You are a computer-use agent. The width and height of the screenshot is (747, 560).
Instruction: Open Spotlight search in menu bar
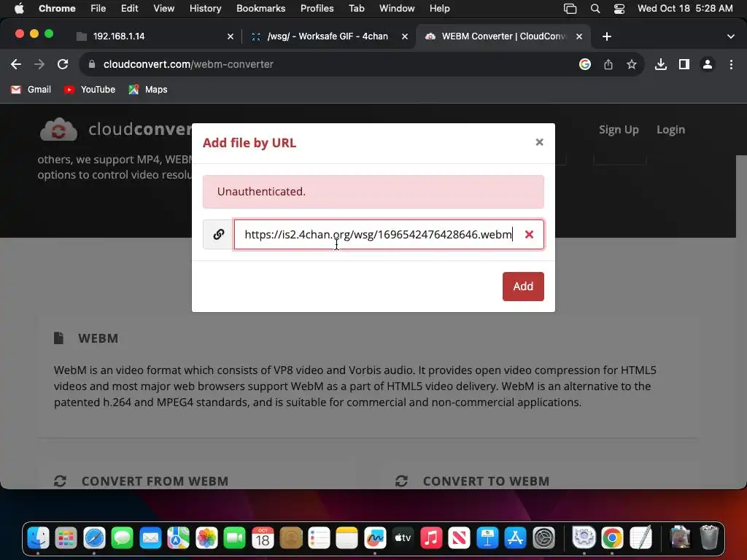595,8
